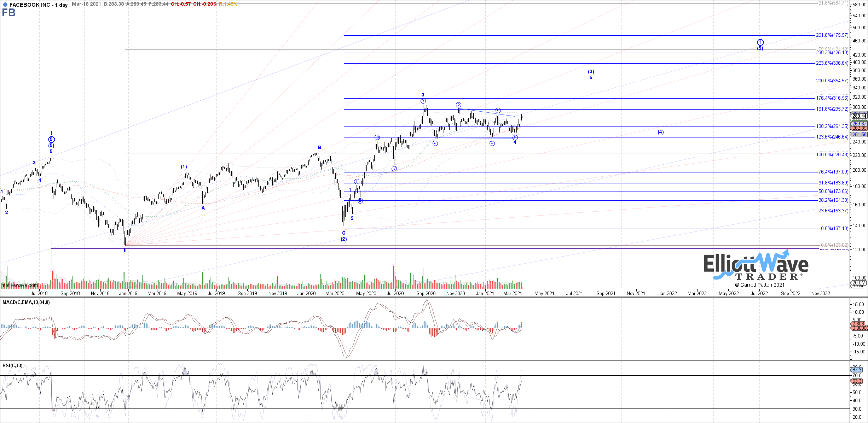
Task: Click the RSI value tag 63.3
Action: pyautogui.click(x=857, y=381)
